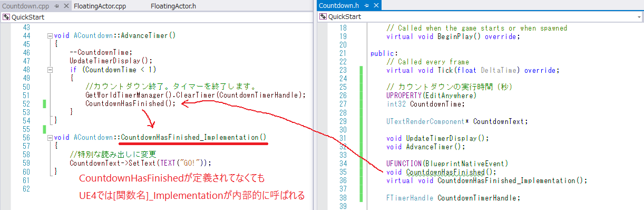
Task: Click void UpdateTimerDisplay(); in Countdown.h
Action: (x=437, y=138)
